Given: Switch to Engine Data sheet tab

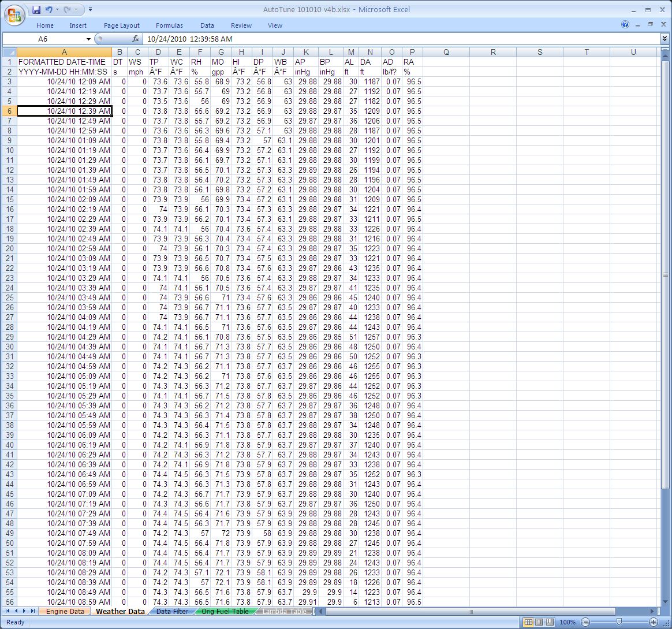Looking at the screenshot, I should 65,611.
